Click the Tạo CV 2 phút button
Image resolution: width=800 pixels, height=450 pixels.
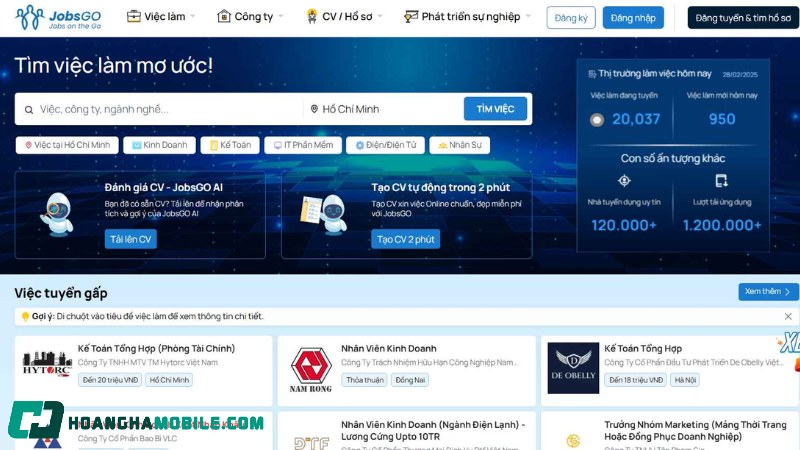click(406, 239)
